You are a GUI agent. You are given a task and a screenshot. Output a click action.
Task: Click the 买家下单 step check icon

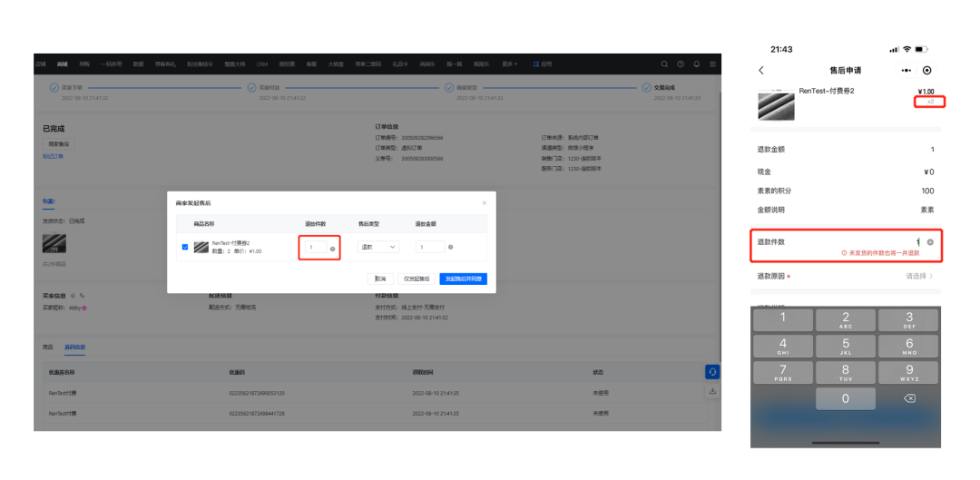click(x=54, y=88)
